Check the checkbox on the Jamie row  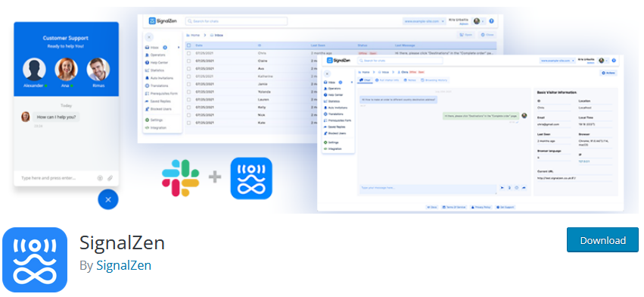[188, 84]
